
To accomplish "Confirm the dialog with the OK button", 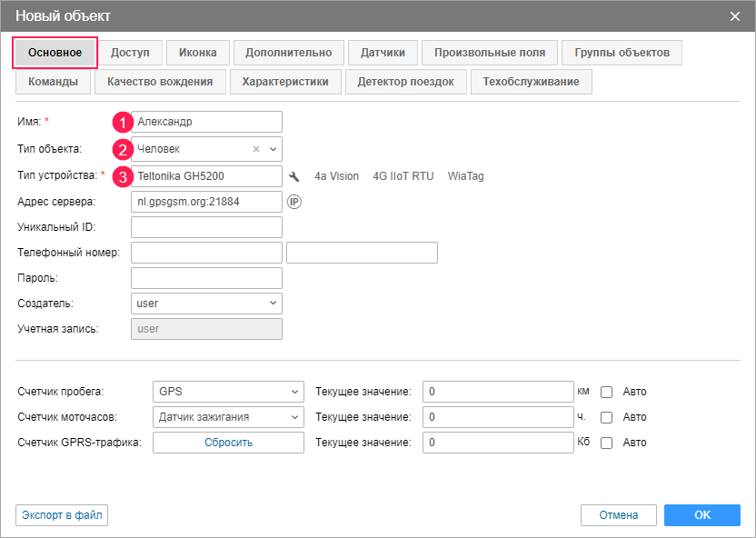I will [x=701, y=515].
